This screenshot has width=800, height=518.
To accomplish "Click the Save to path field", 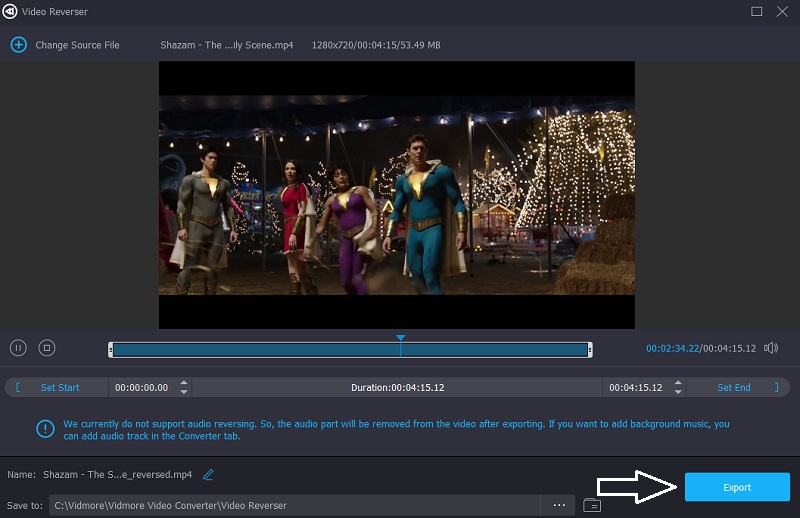I will pyautogui.click(x=293, y=505).
